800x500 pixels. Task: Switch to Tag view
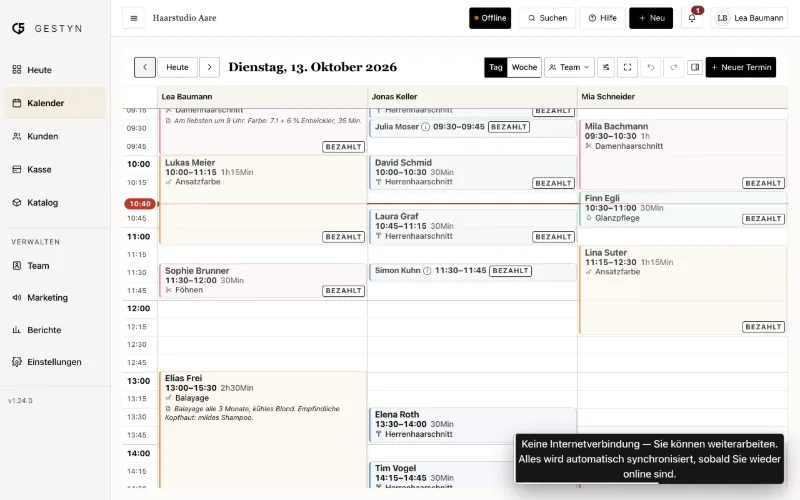pos(495,67)
